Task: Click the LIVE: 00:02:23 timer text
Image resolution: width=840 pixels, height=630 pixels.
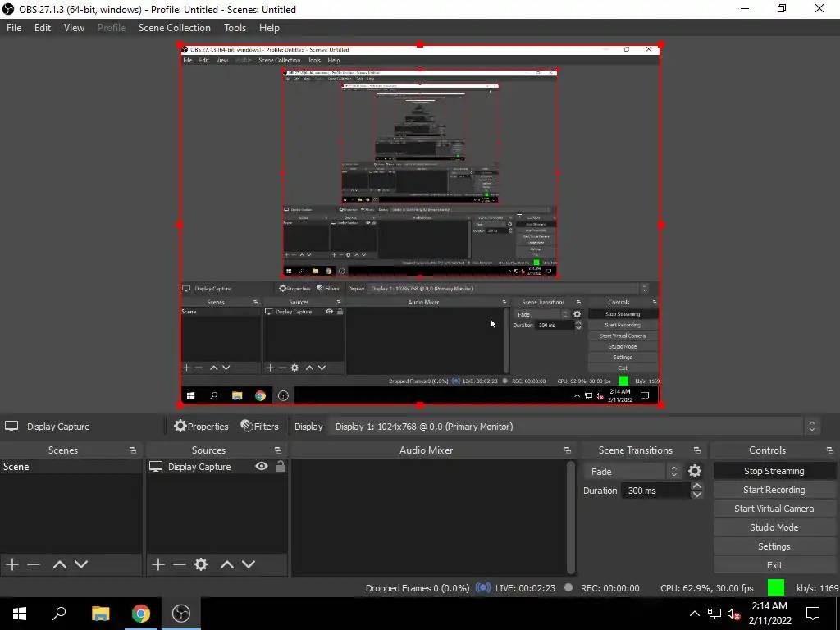Action: pyautogui.click(x=525, y=587)
